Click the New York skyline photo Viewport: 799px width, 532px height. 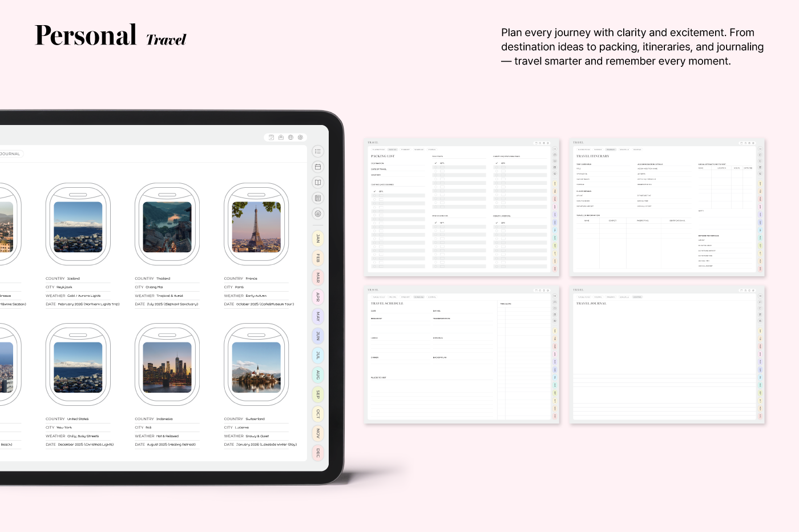(78, 367)
